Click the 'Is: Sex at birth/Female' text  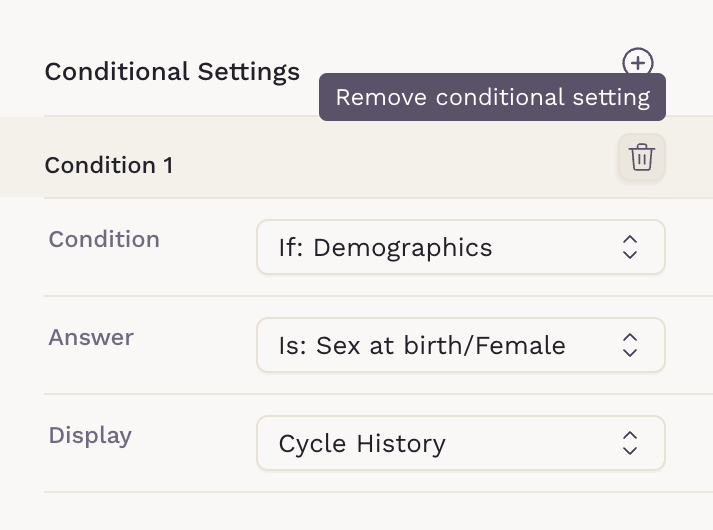coord(422,345)
